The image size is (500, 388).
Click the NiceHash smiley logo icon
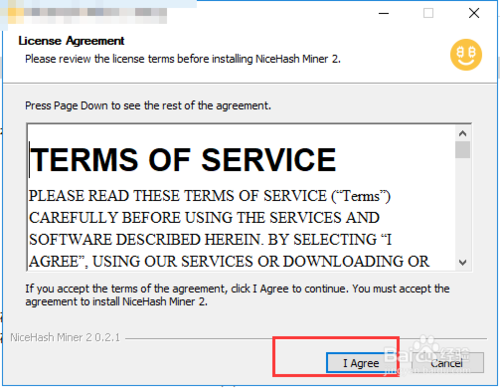tap(466, 55)
